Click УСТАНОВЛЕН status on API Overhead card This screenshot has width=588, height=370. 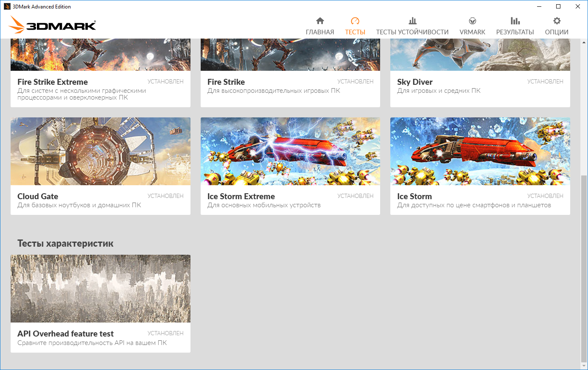[165, 333]
